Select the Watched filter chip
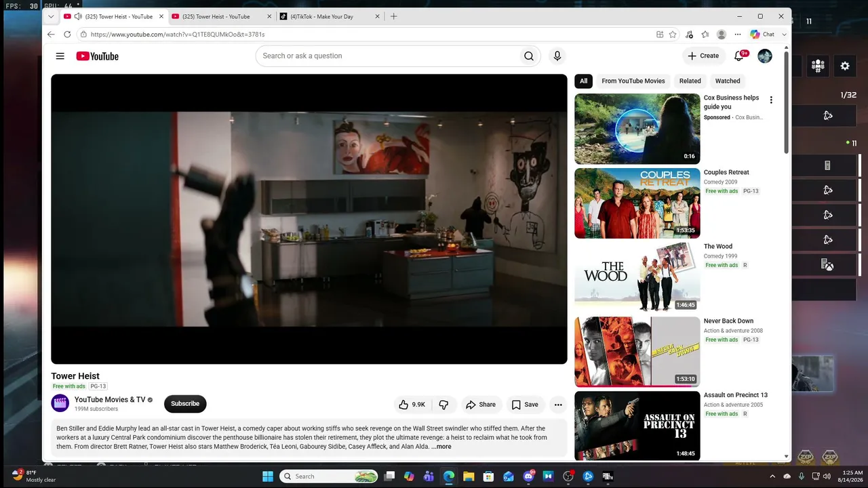Viewport: 868px width, 488px height. click(x=728, y=81)
